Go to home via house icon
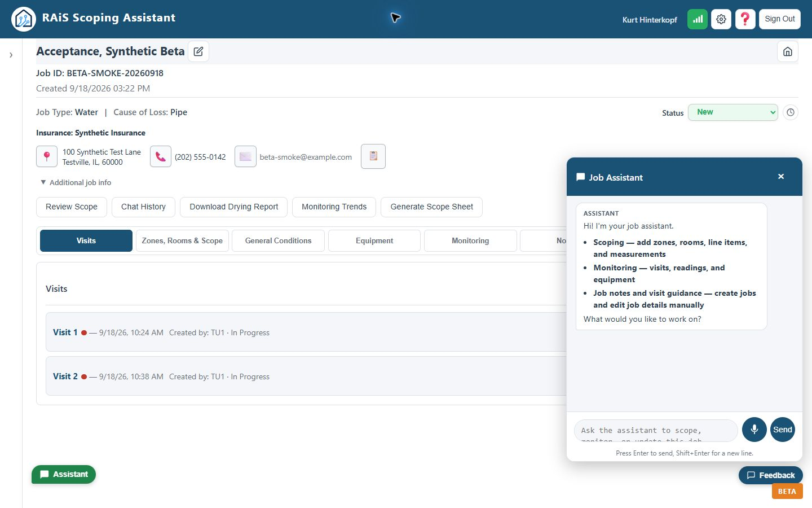The height and width of the screenshot is (508, 812). (788, 51)
